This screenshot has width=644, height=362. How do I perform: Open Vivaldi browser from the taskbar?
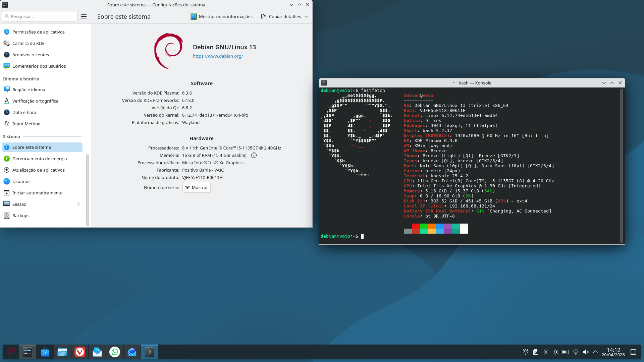pyautogui.click(x=80, y=352)
